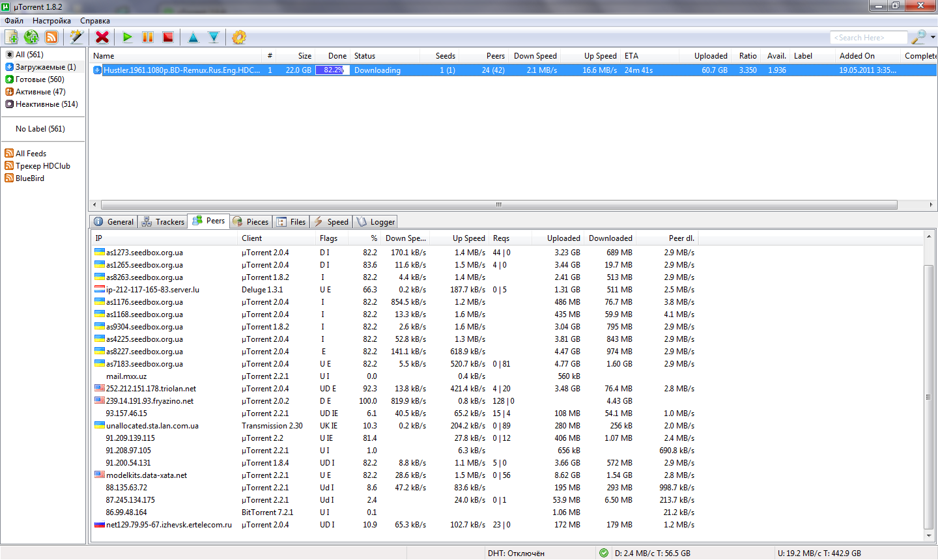
Task: Sort torrents by Name column
Action: pos(175,56)
